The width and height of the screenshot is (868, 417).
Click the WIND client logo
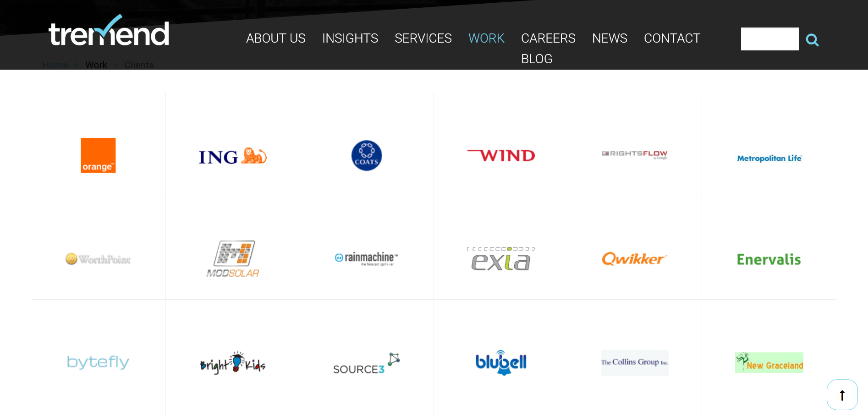[x=500, y=155]
